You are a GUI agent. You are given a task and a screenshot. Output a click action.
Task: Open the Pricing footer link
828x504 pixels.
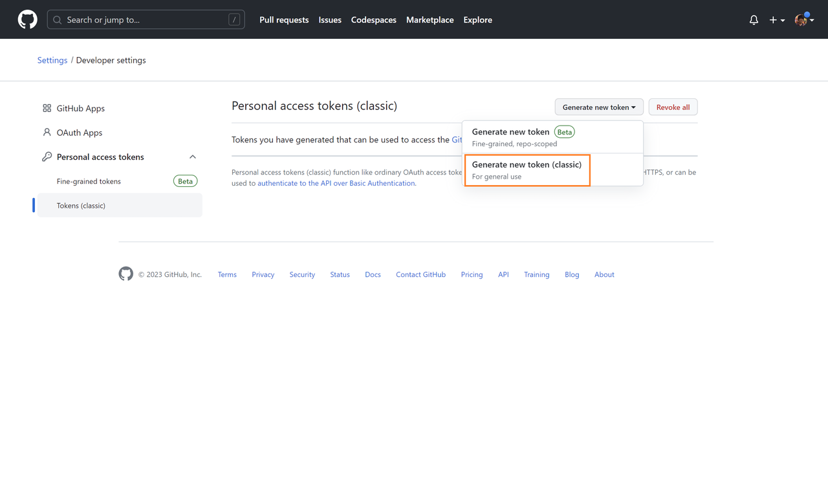(472, 274)
